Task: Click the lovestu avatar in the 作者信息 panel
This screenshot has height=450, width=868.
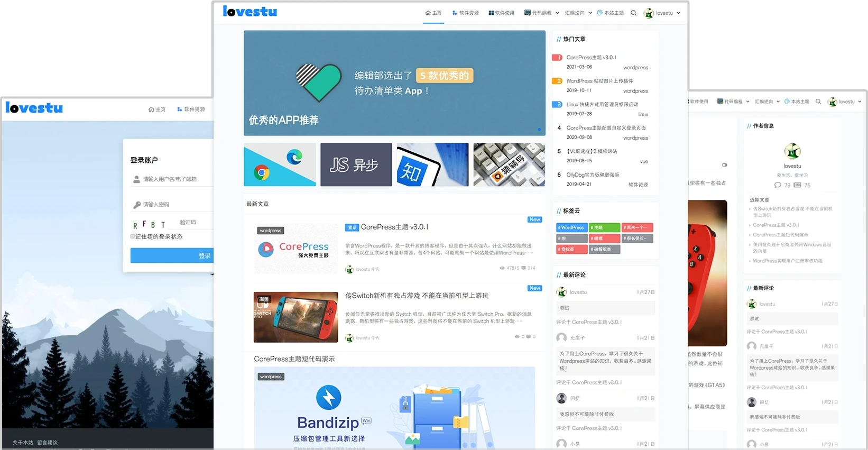Action: (792, 151)
